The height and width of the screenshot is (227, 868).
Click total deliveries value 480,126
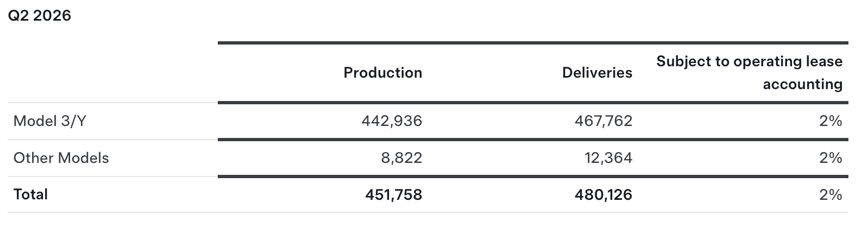(x=603, y=195)
